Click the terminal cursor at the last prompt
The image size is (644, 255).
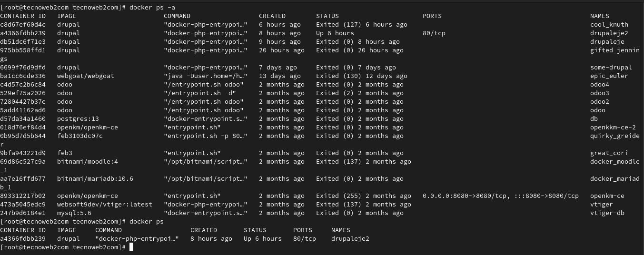[131, 247]
